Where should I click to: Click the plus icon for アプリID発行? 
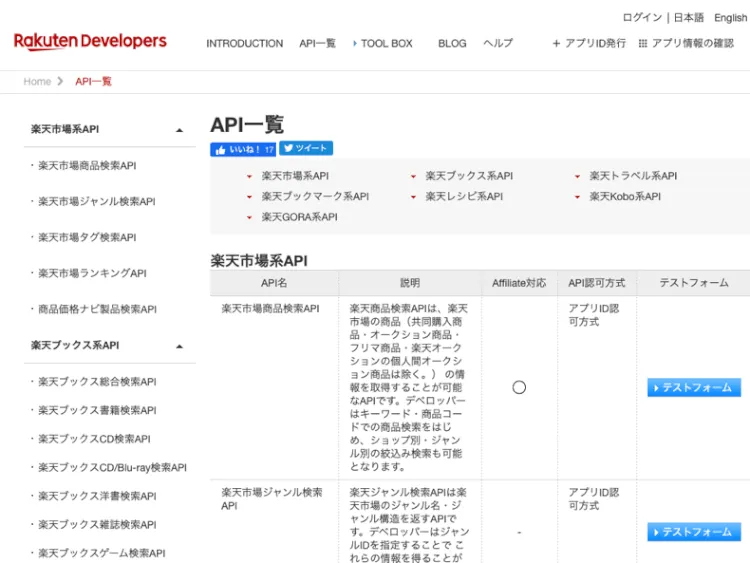coord(556,44)
